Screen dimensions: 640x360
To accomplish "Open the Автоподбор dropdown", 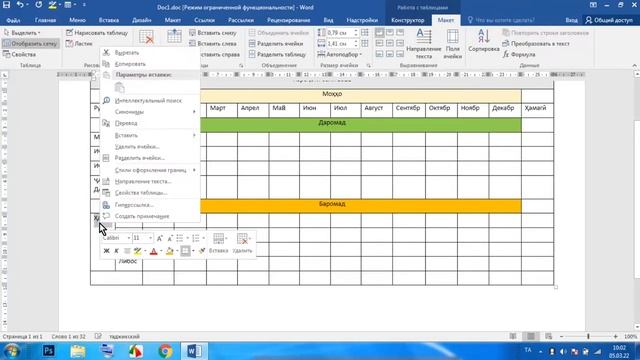I will [340, 54].
